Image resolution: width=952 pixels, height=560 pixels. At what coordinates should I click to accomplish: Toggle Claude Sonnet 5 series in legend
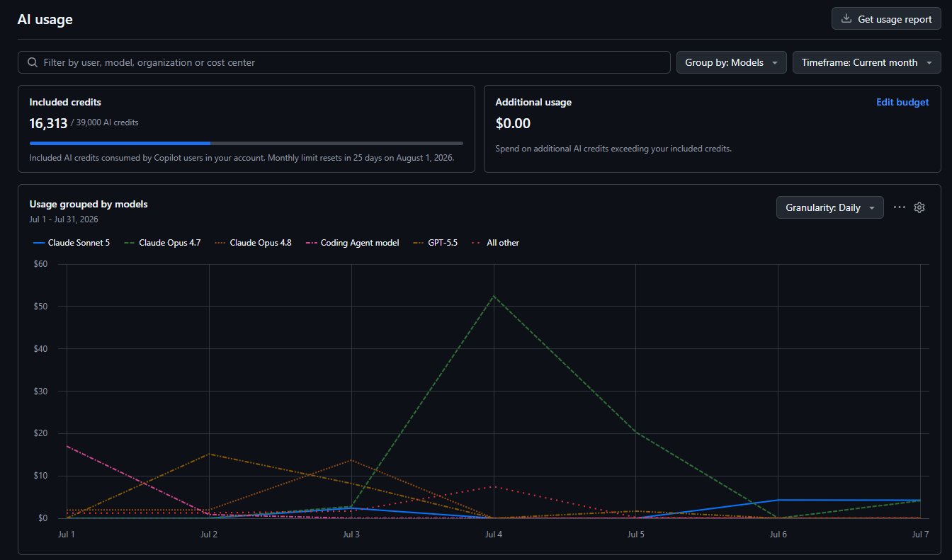pos(72,243)
